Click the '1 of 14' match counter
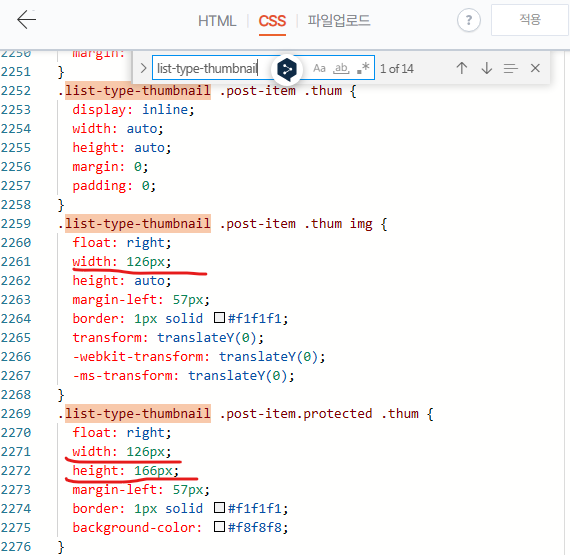Screen dimensions: 570x555 click(x=397, y=68)
